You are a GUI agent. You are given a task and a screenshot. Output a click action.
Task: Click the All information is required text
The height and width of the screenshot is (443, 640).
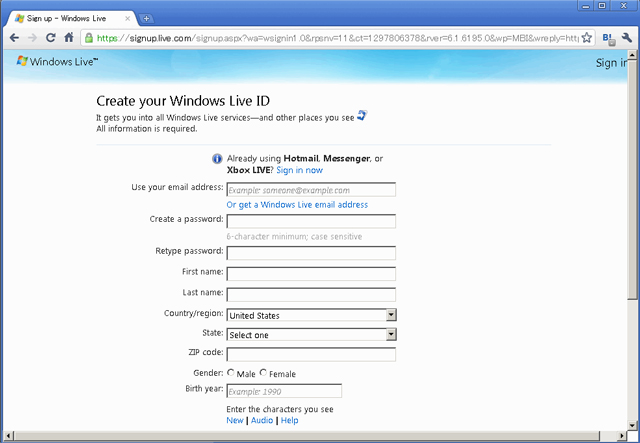coord(147,129)
